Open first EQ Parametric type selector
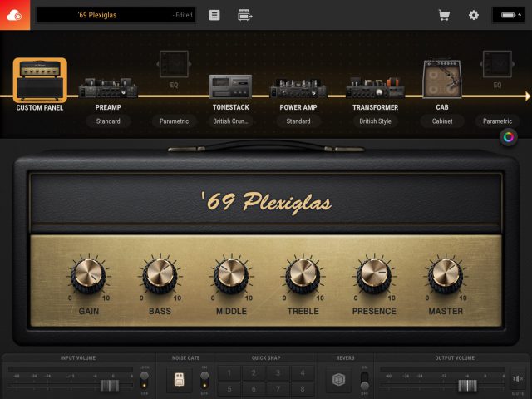This screenshot has height=399, width=532. tap(174, 121)
